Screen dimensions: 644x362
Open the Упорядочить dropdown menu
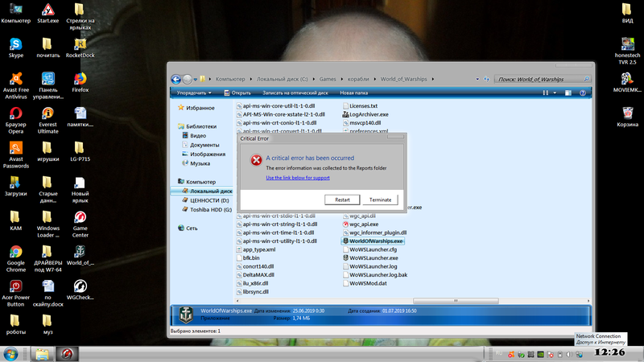(x=194, y=93)
